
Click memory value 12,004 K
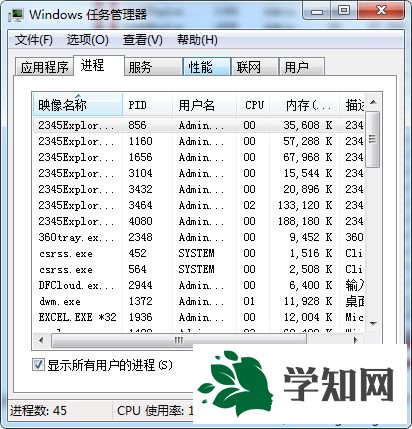click(308, 317)
